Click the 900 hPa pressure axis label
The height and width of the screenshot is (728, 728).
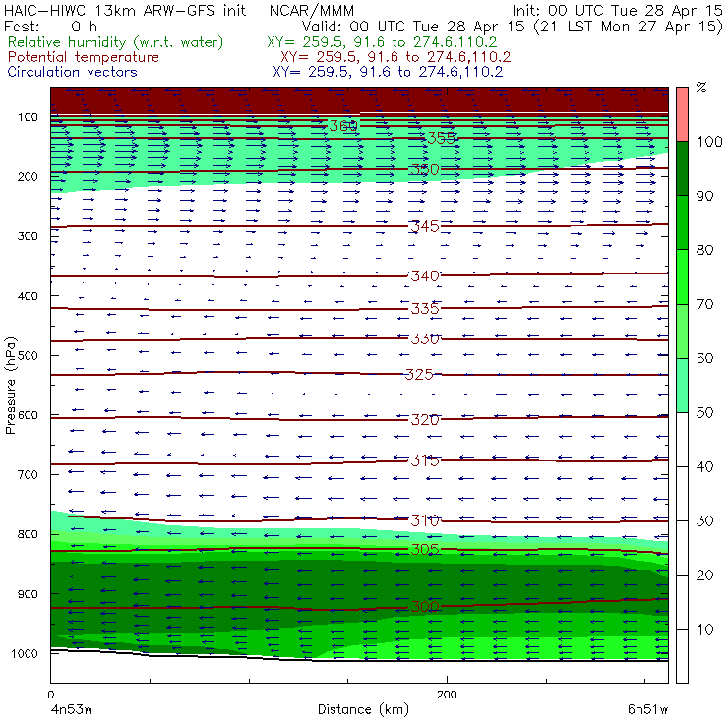pyautogui.click(x=28, y=594)
